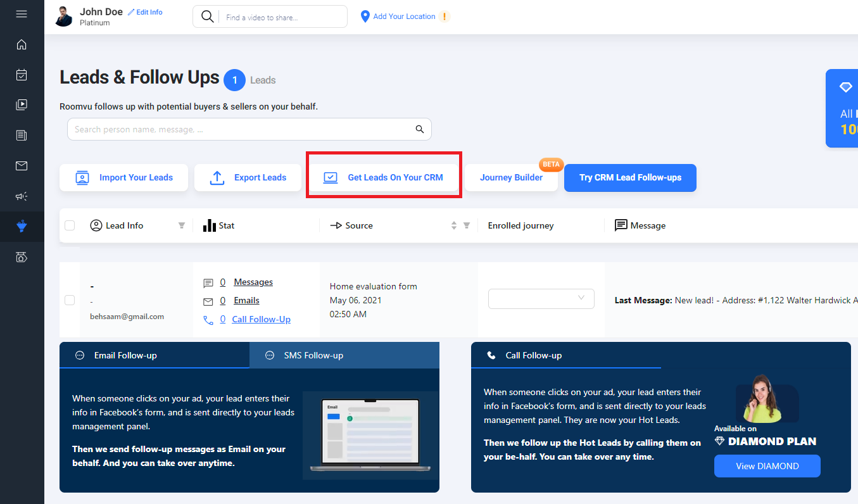858x504 pixels.
Task: Open Lead Info column filter
Action: pos(182,225)
